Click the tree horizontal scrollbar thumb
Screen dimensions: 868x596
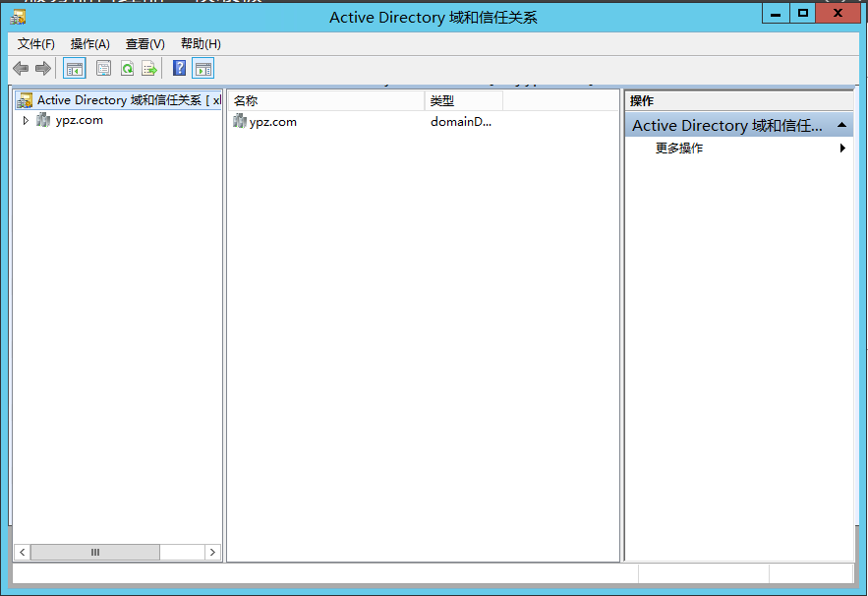coord(95,553)
